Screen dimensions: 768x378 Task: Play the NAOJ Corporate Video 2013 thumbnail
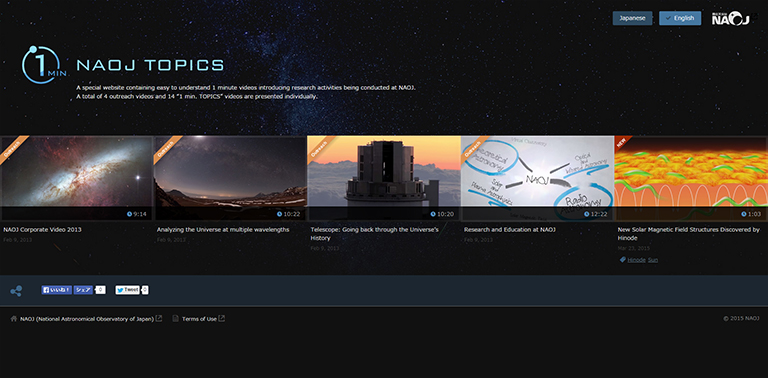pyautogui.click(x=76, y=178)
